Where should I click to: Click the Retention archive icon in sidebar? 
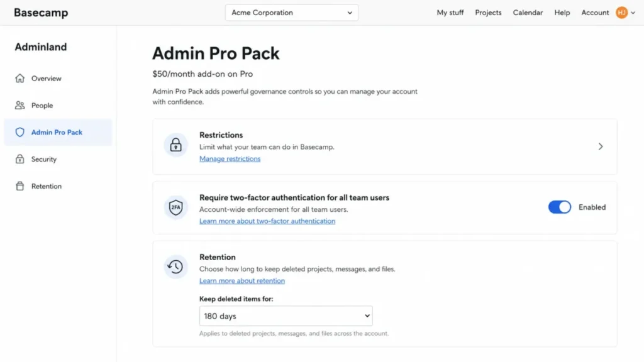[19, 186]
